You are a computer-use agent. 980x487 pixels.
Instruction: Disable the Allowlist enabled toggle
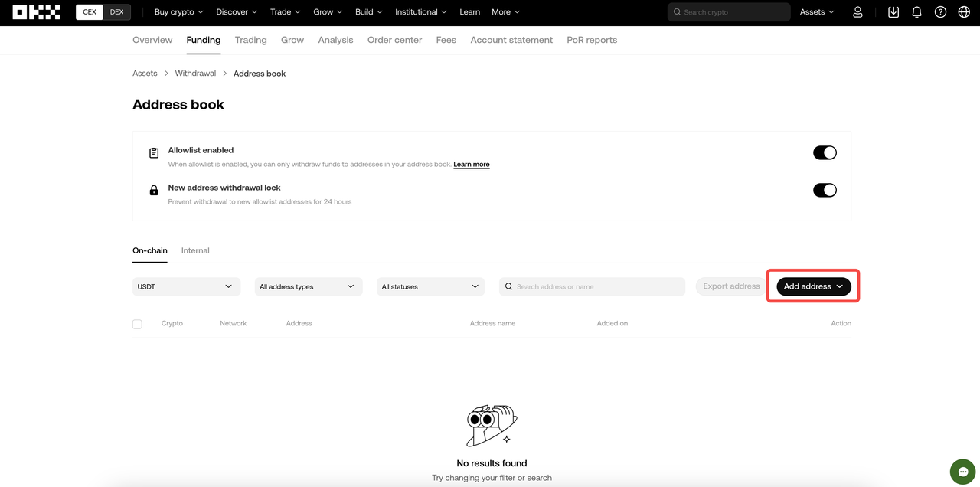(x=825, y=152)
